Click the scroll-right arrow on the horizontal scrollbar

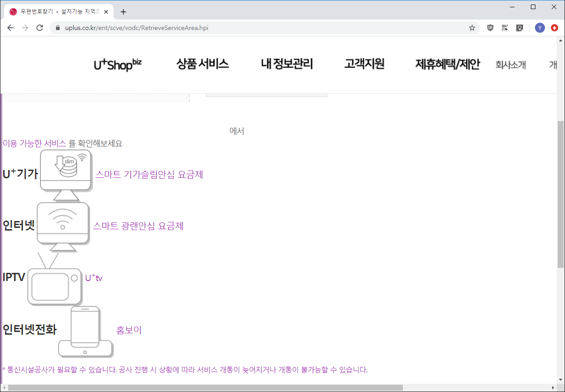coord(553,388)
